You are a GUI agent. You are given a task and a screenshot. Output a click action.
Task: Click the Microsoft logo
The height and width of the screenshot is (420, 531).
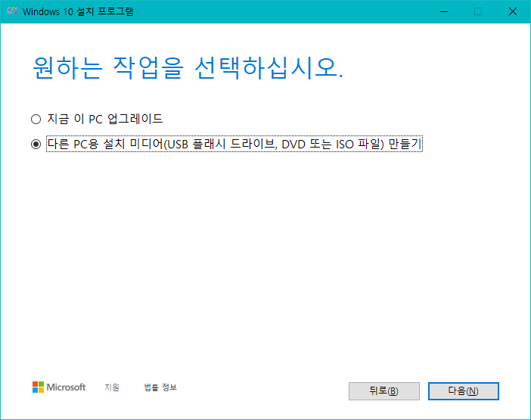point(59,387)
